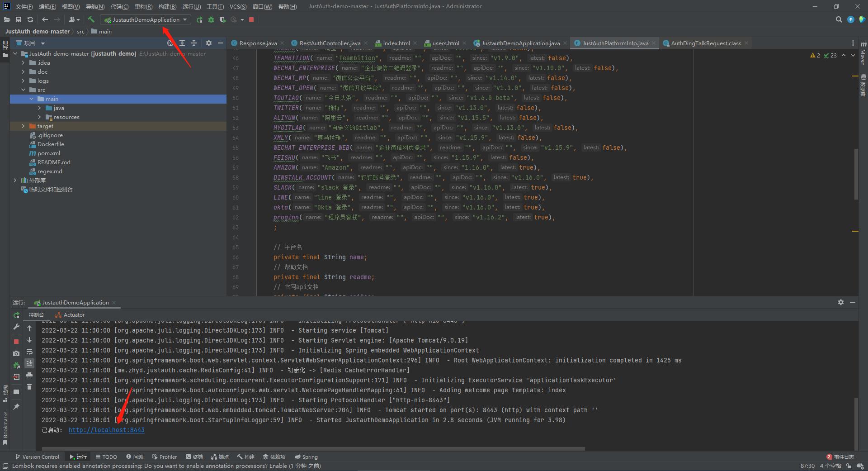Open the JustauthDemoApplication run configuration dropdown

[x=146, y=19]
